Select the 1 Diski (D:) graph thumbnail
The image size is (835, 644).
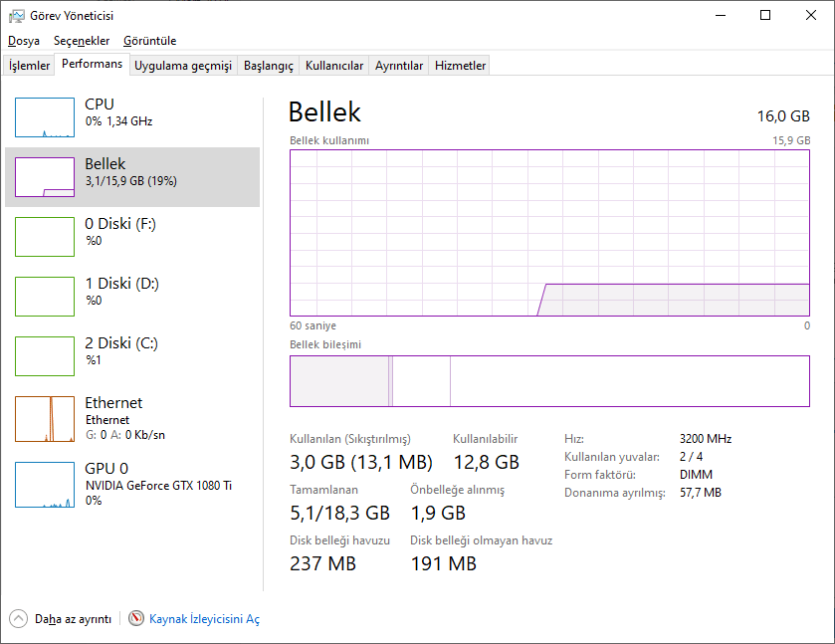pos(45,297)
